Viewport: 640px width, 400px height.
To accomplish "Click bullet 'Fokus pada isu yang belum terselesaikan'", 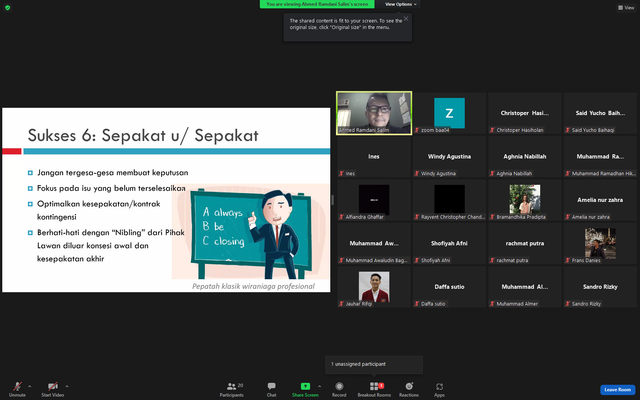I will click(111, 188).
